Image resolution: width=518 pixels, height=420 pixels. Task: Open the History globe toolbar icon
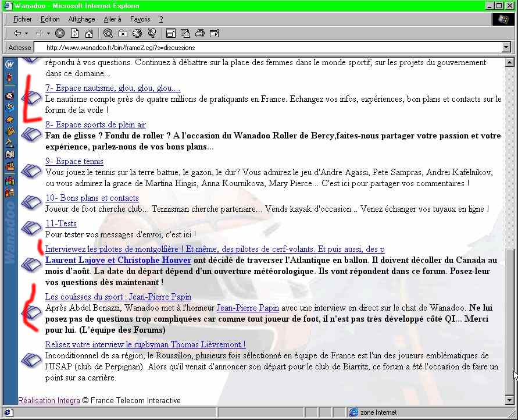click(x=137, y=33)
